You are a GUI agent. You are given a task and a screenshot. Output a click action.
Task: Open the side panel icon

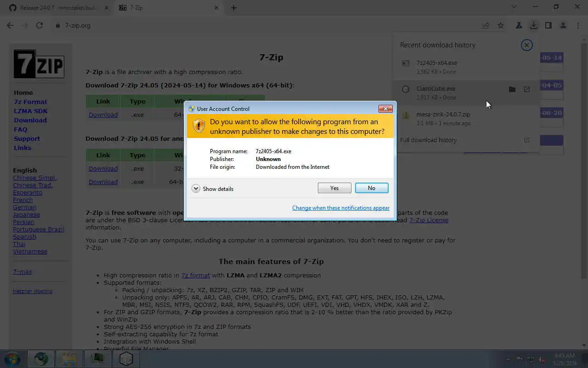click(548, 25)
